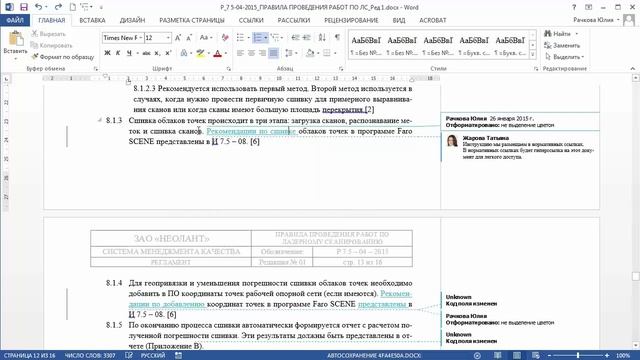The image size is (640, 360).
Task: Switch to the ВСТАВКА tab
Action: [92, 20]
